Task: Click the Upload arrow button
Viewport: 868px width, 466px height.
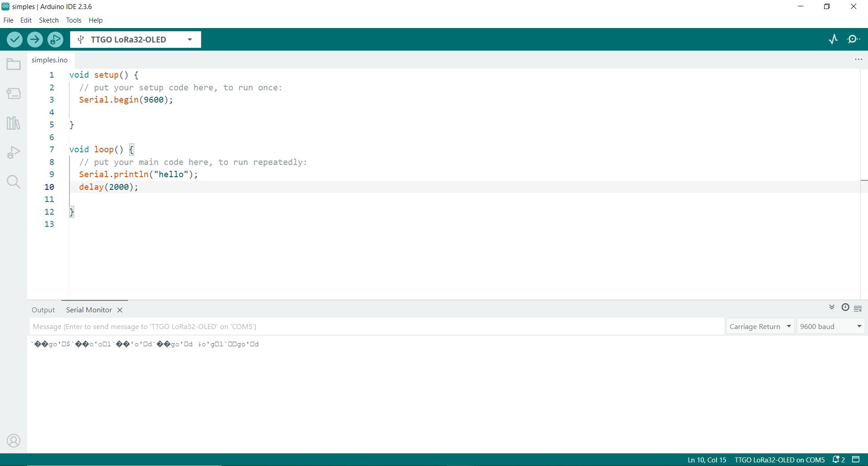Action: pyautogui.click(x=35, y=40)
